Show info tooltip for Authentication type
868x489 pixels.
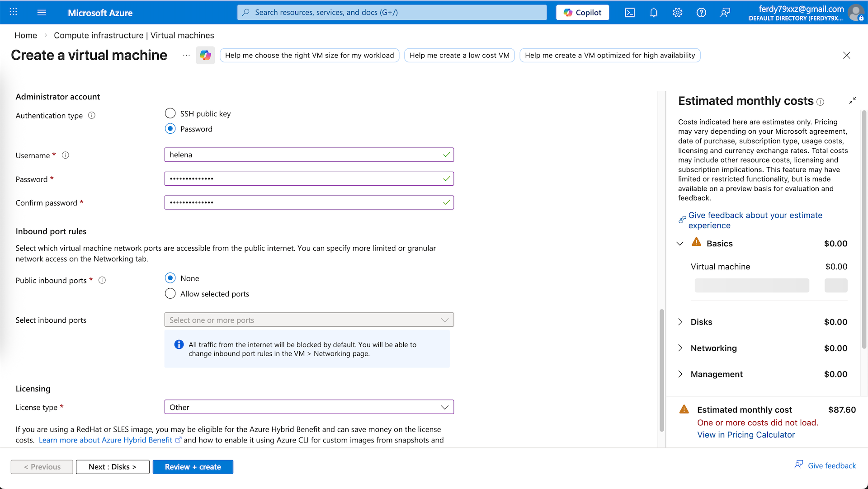pos(92,115)
